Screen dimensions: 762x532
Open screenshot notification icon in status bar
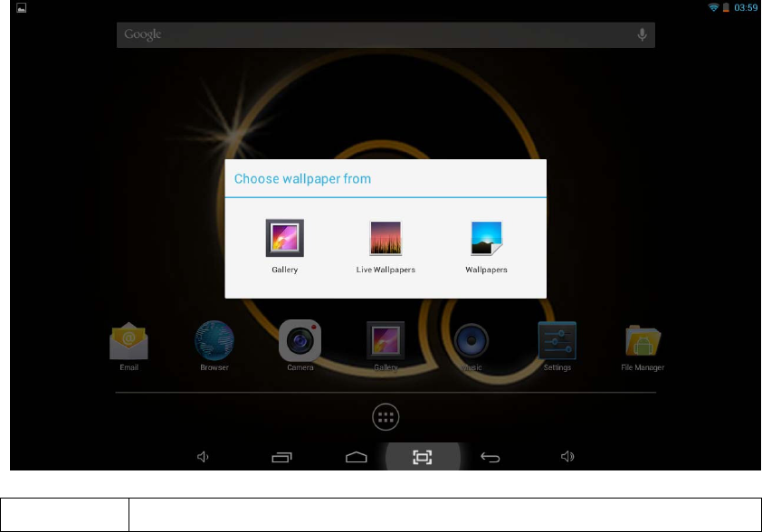(22, 8)
